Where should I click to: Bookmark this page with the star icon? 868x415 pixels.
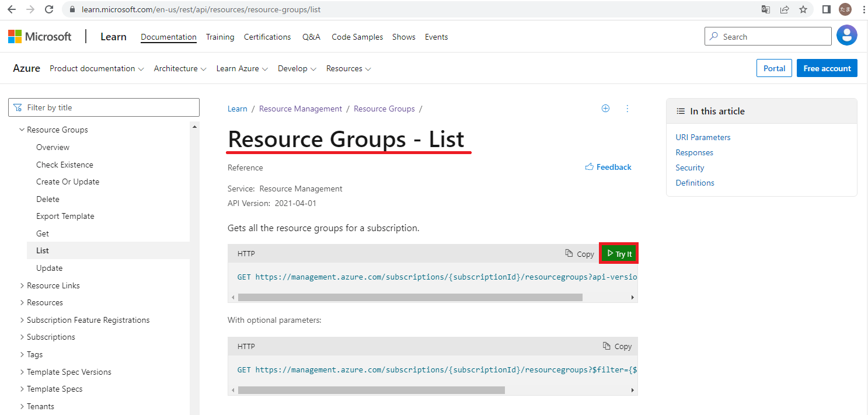803,9
